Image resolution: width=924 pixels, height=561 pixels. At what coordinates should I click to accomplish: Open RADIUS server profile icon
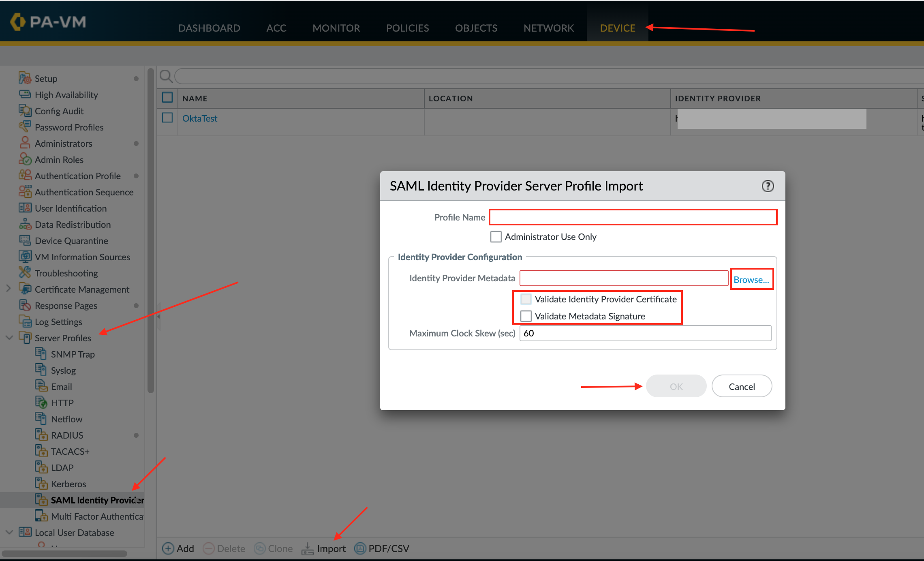41,435
